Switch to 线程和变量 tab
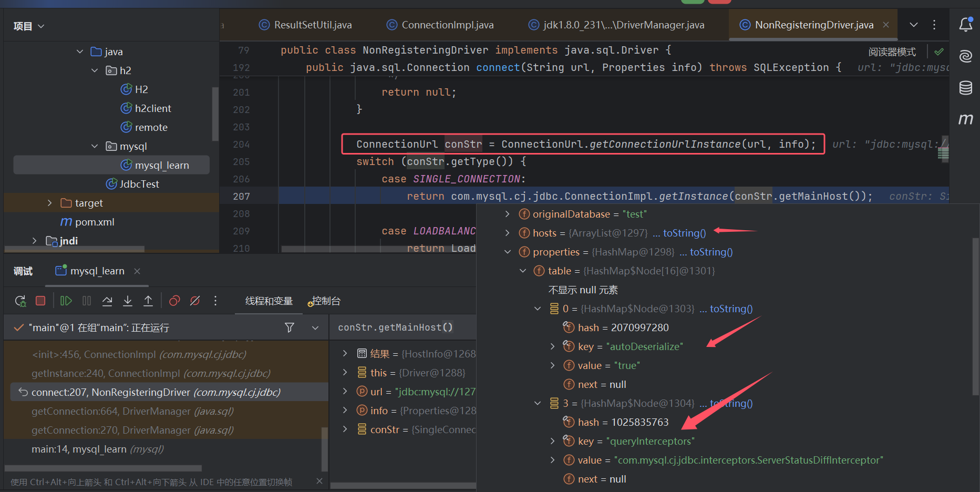The height and width of the screenshot is (492, 980). coord(269,301)
